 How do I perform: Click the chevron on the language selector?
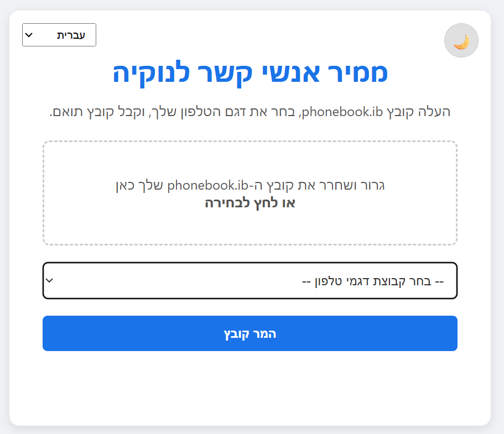[29, 34]
